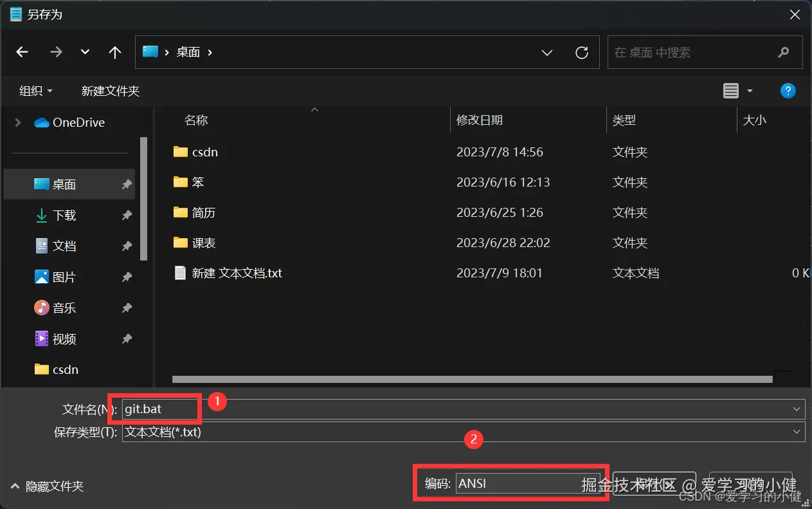This screenshot has height=509, width=812.
Task: Select the csdn folder in the file list
Action: coord(195,152)
